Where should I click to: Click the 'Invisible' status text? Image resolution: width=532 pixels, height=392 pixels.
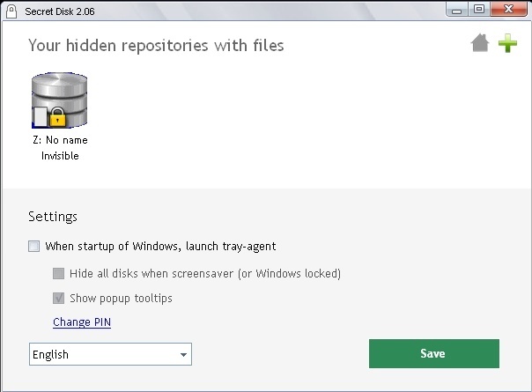point(60,156)
